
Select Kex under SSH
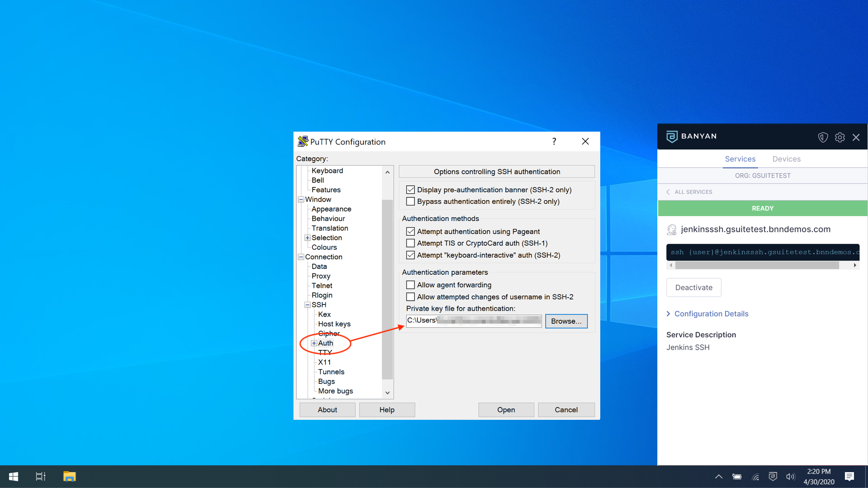pyautogui.click(x=324, y=314)
